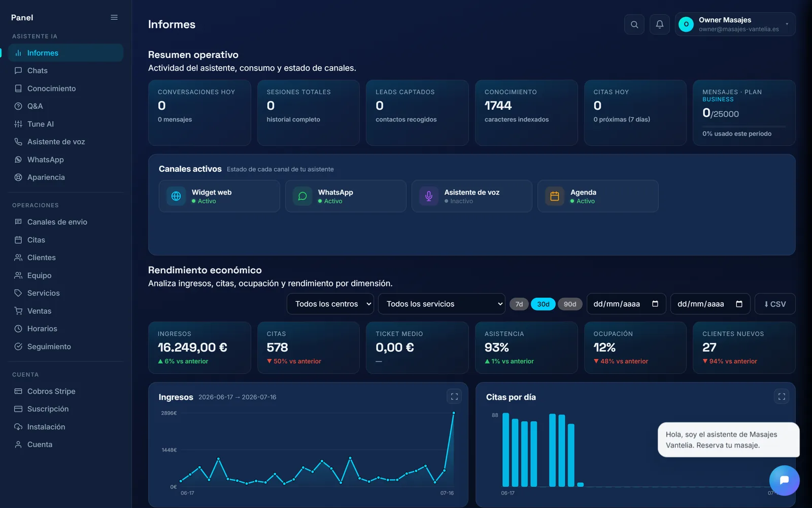
Task: Click the Horarios clock icon
Action: coord(18,329)
